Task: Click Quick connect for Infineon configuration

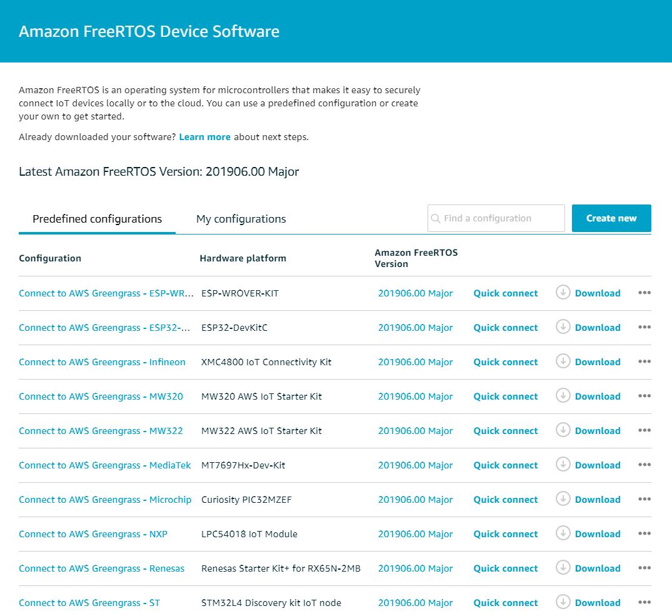Action: coord(505,362)
